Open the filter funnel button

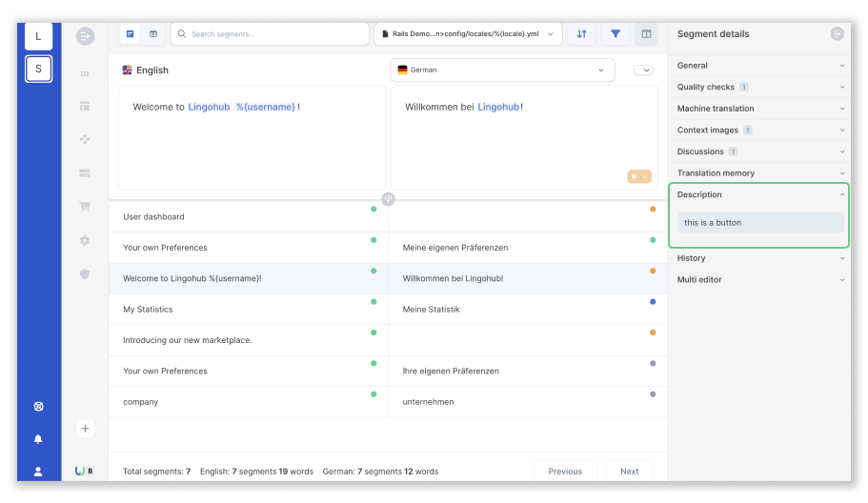click(x=615, y=34)
